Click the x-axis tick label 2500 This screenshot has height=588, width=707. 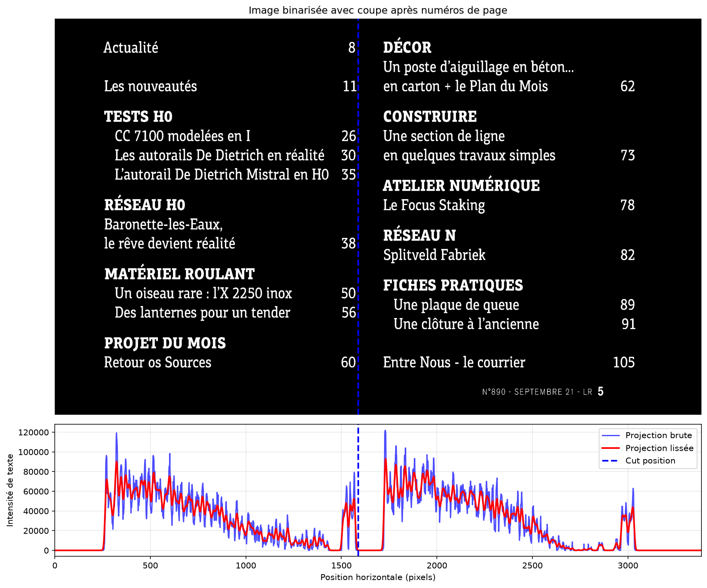(x=532, y=565)
